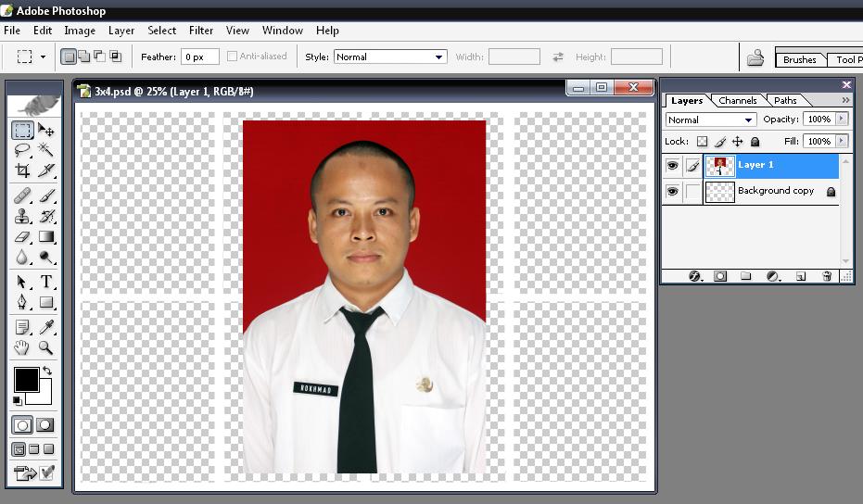
Task: Swap foreground and background colors
Action: pyautogui.click(x=47, y=371)
